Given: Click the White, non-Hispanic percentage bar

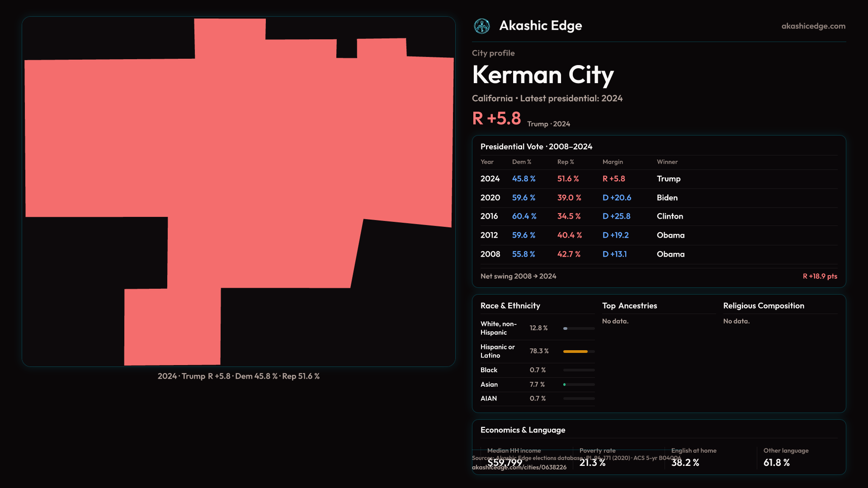Looking at the screenshot, I should pyautogui.click(x=578, y=328).
